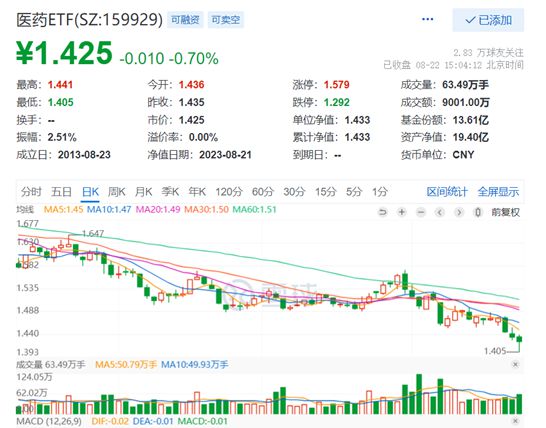Zoom in the K-line chart with plus icon
This screenshot has height=428, width=546.
coord(402,212)
